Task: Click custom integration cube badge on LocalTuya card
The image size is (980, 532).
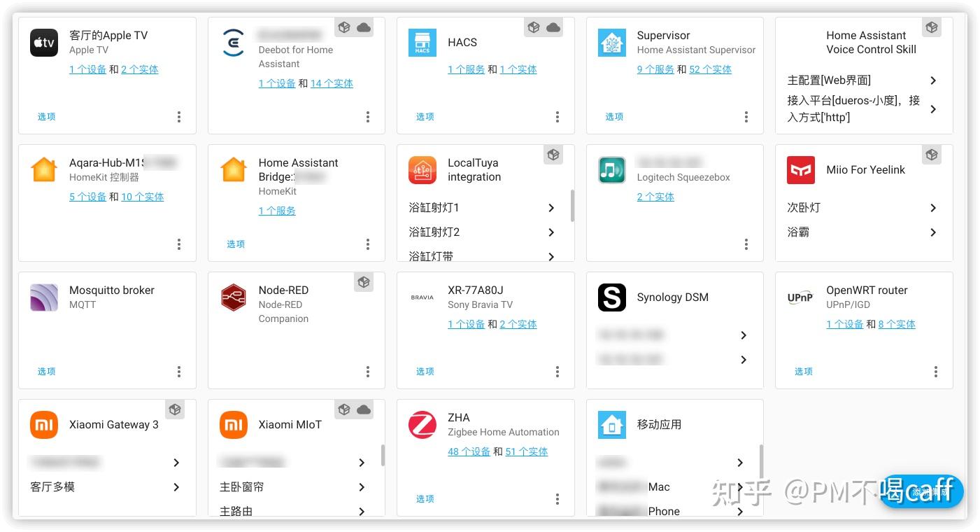Action: [x=553, y=155]
